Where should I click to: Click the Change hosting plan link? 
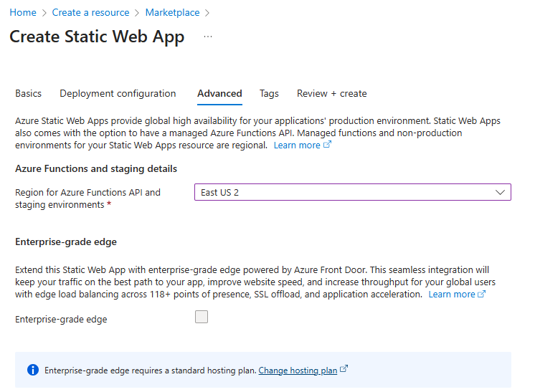(298, 371)
